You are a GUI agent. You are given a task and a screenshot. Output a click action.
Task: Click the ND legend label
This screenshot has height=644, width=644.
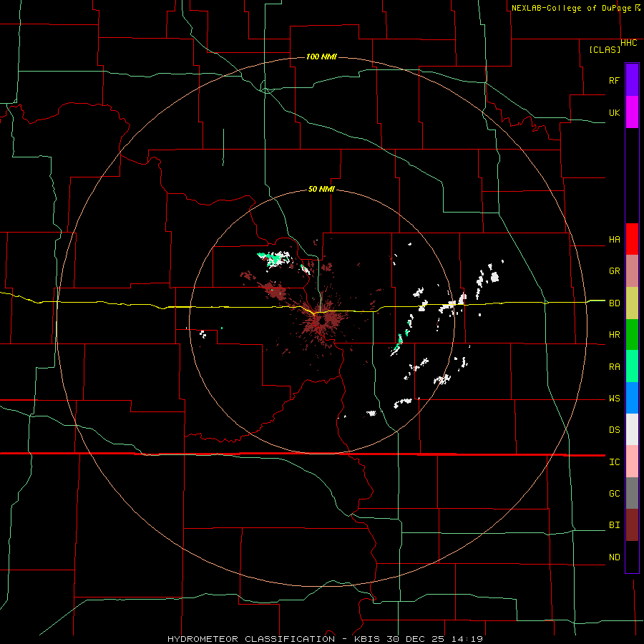click(x=614, y=557)
